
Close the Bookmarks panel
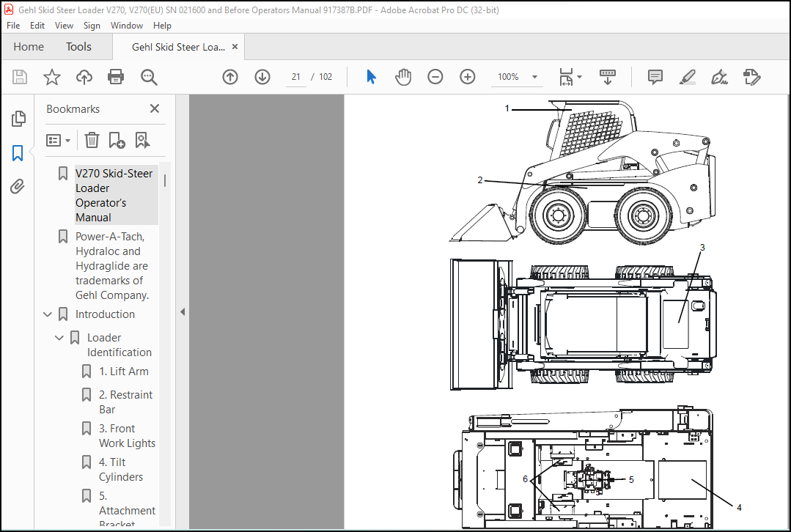click(155, 108)
